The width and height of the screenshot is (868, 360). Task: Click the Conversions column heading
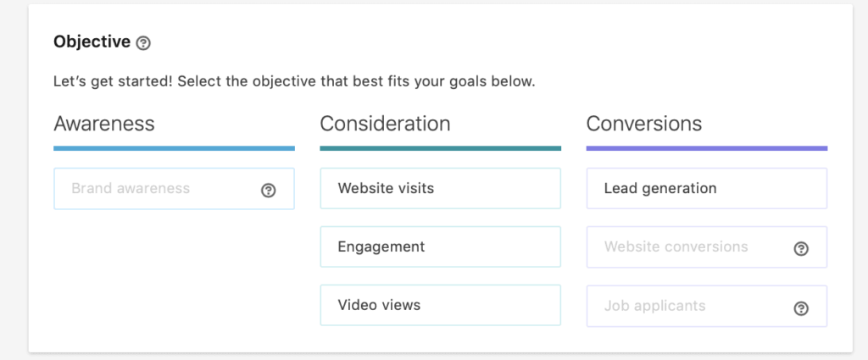tap(644, 124)
